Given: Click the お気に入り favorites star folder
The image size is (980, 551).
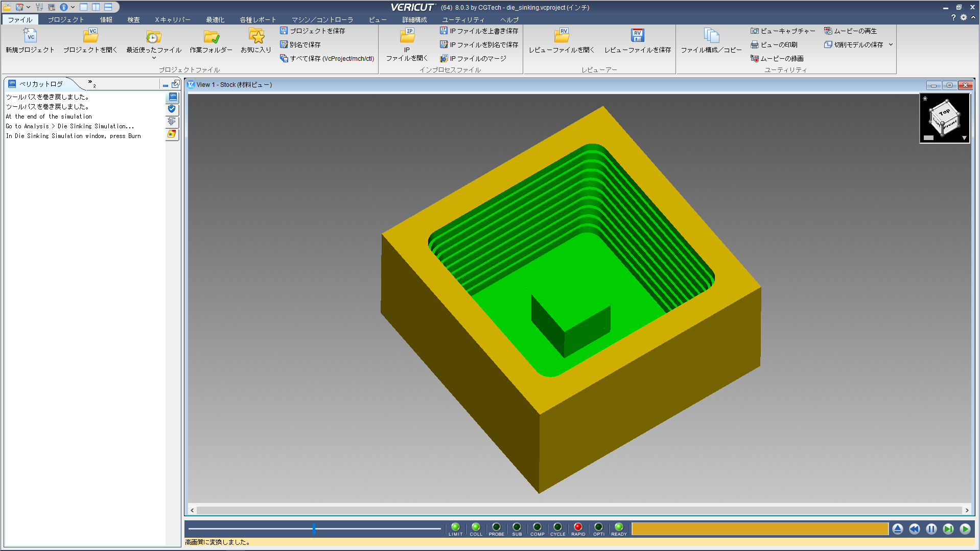Looking at the screenshot, I should tap(256, 36).
